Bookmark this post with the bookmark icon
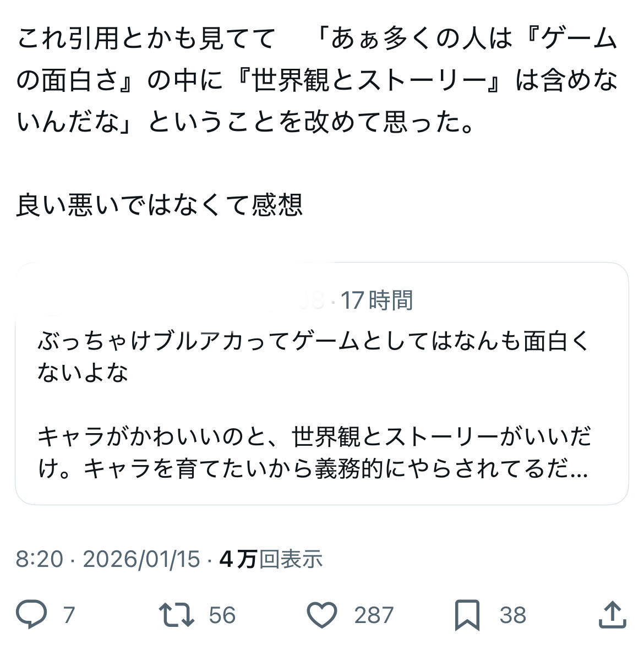644x661 pixels. [x=467, y=614]
